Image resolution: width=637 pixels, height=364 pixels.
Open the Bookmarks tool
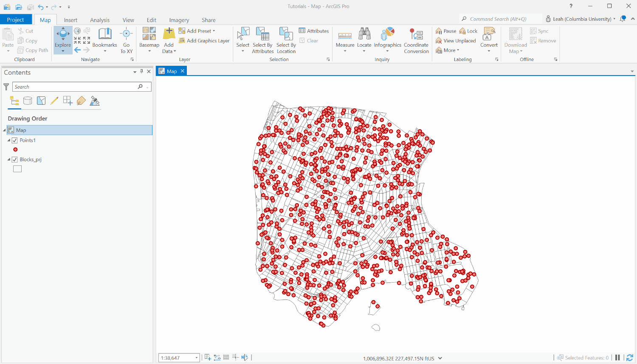(104, 38)
